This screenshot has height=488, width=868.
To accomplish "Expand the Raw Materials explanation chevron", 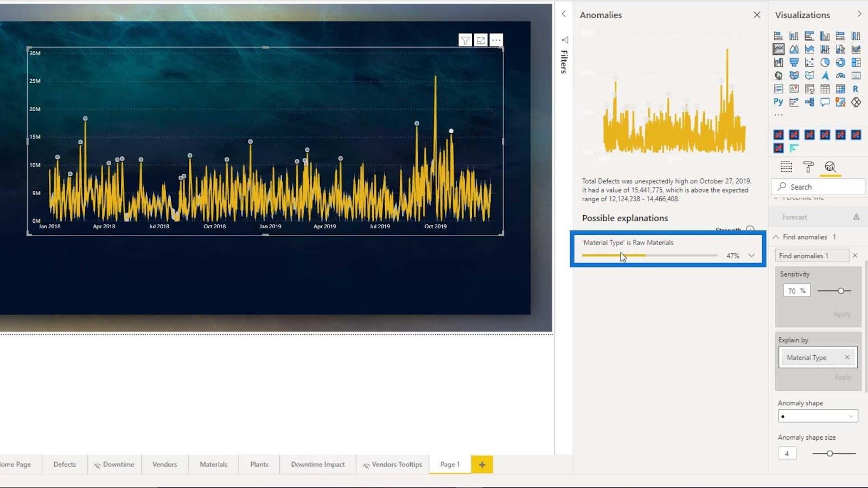I will click(x=751, y=255).
